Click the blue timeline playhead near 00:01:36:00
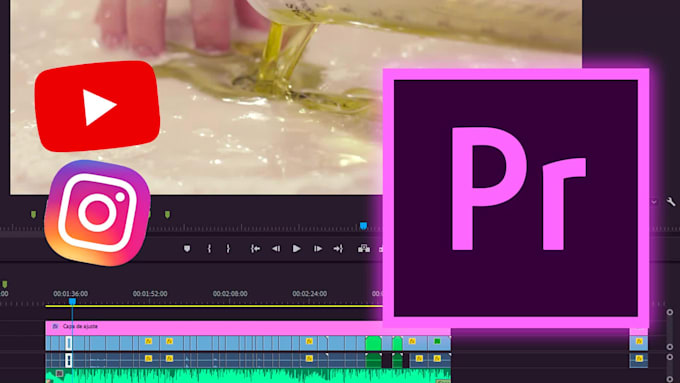 72,301
